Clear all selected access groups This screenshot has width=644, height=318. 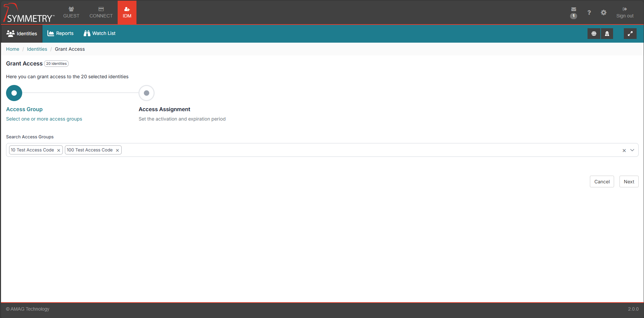click(624, 150)
